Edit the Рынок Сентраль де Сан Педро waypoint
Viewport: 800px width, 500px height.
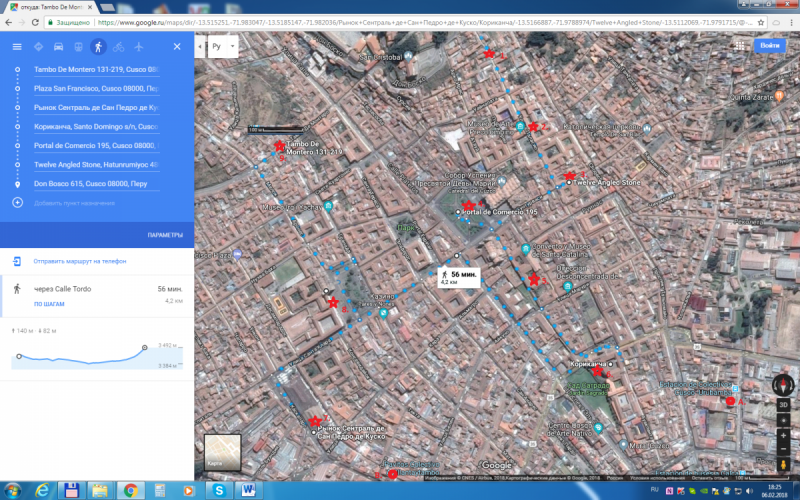click(97, 108)
